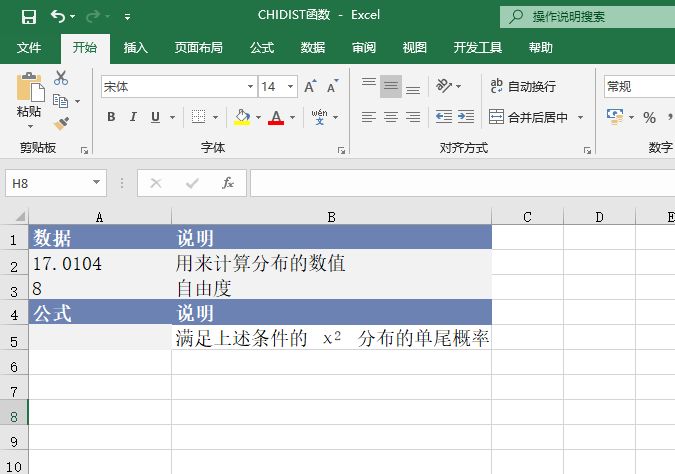Switch to the 插入 (Insert) tab
Image resolution: width=675 pixels, height=474 pixels.
tap(135, 47)
